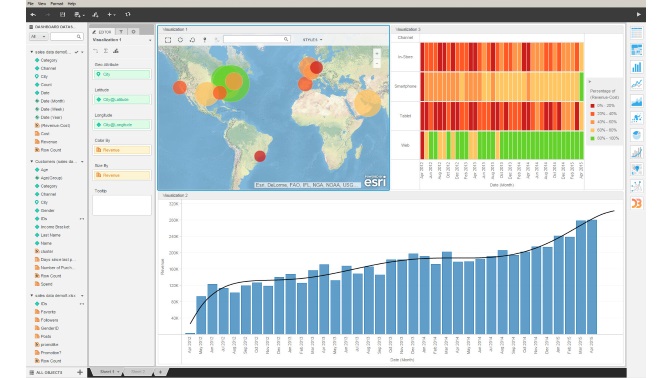
Task: Click the presentation mode play arrow
Action: pos(639,15)
